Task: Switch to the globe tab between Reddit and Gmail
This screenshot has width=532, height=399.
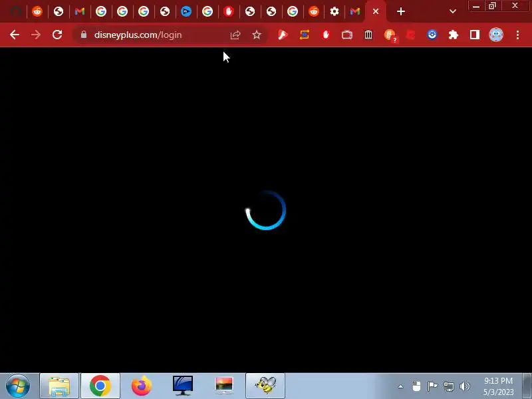Action: (59, 11)
